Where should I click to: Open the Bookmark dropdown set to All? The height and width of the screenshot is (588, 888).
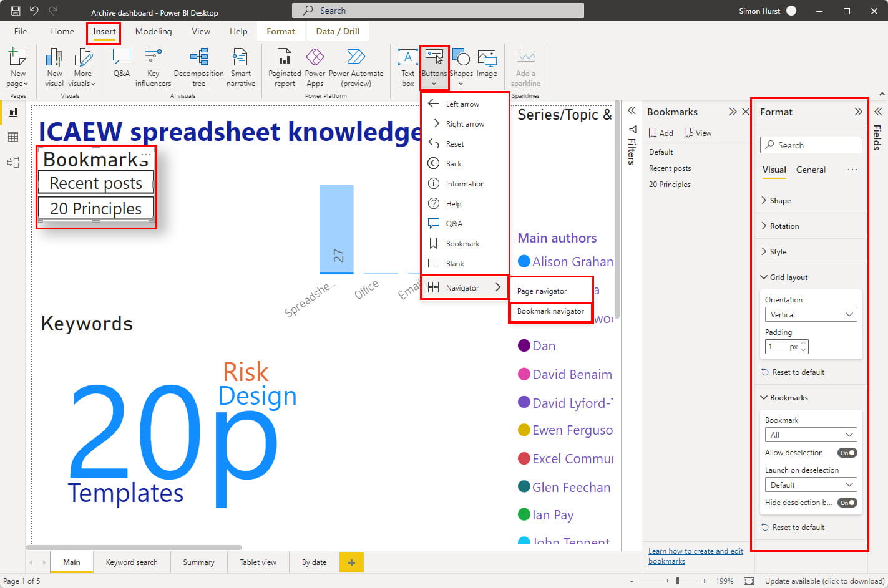tap(811, 435)
